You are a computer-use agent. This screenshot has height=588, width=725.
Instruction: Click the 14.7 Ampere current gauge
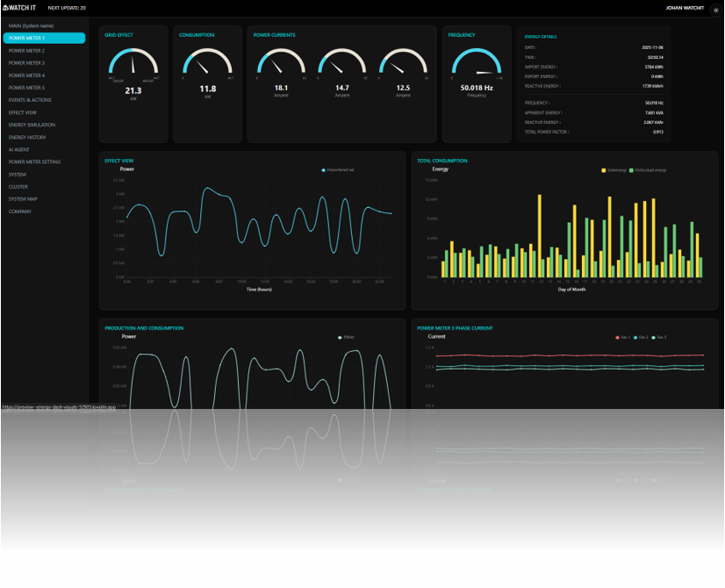point(342,65)
